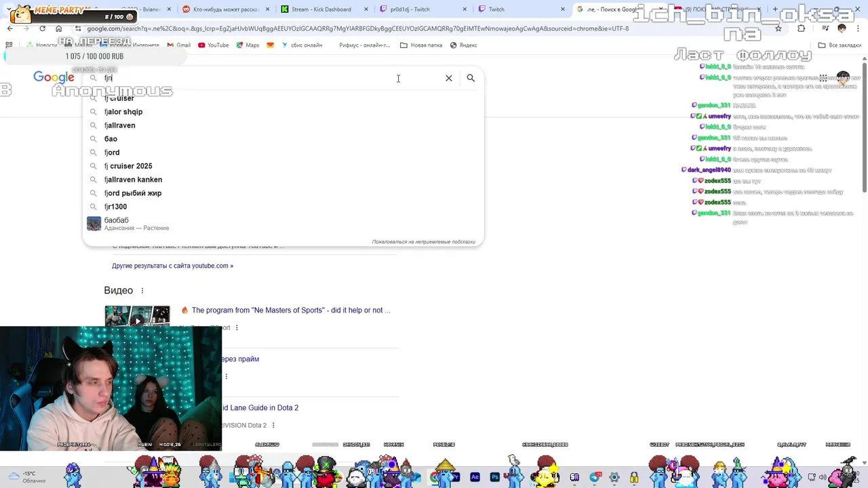This screenshot has width=868, height=488.
Task: Bookmark this page with star icon
Action: point(778,28)
